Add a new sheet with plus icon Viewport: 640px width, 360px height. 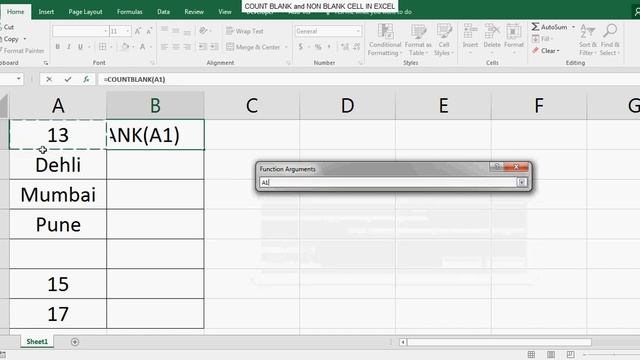[x=75, y=342]
